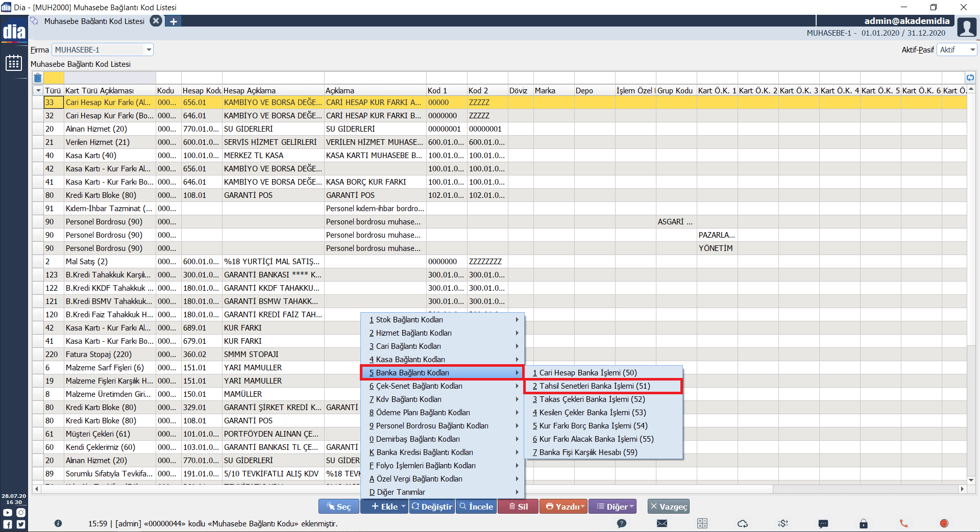Expand Çek-Senet Bağlantı Kodları submenu

click(x=443, y=386)
